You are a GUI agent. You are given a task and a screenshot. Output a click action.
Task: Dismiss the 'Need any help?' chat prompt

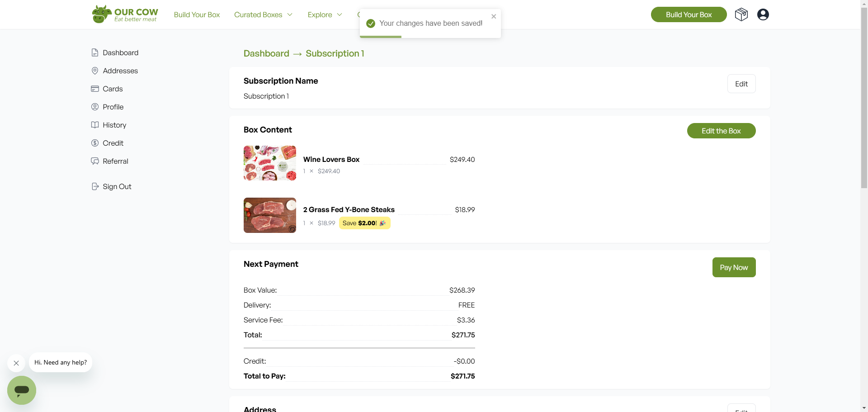pyautogui.click(x=16, y=363)
